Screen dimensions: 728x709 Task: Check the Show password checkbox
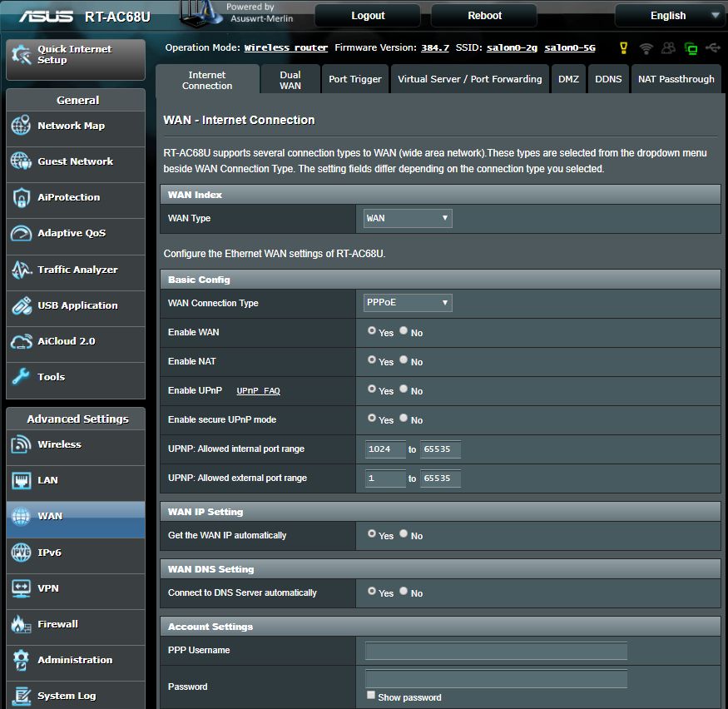pos(370,695)
